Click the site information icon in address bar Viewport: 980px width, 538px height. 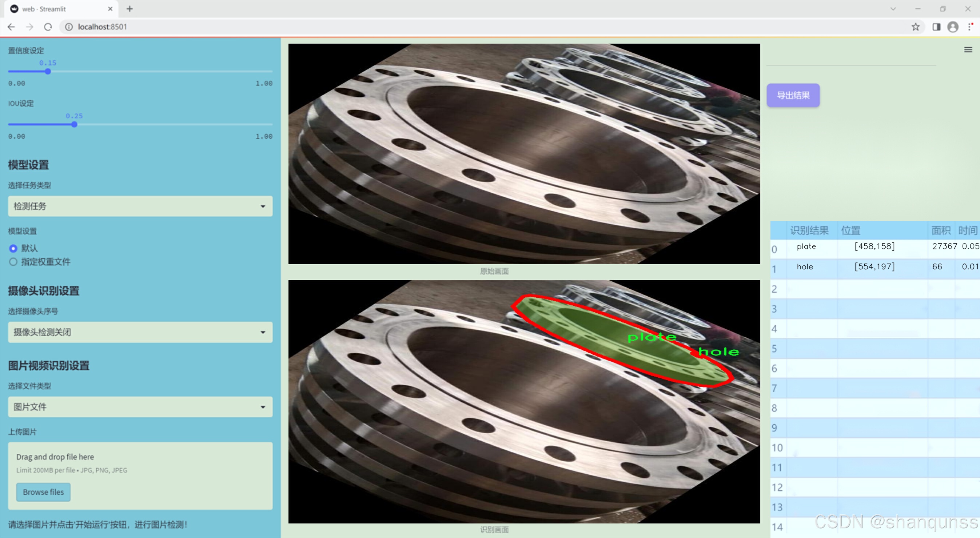(x=69, y=27)
